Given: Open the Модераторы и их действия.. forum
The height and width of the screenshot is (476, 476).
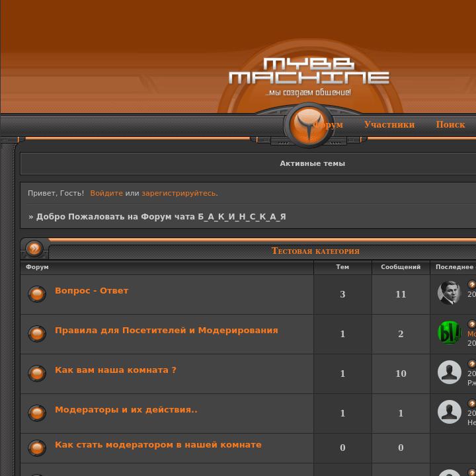Looking at the screenshot, I should click(126, 410).
